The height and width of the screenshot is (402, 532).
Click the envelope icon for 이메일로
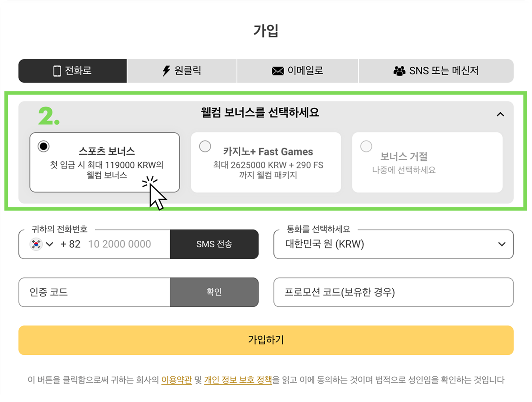pos(278,71)
